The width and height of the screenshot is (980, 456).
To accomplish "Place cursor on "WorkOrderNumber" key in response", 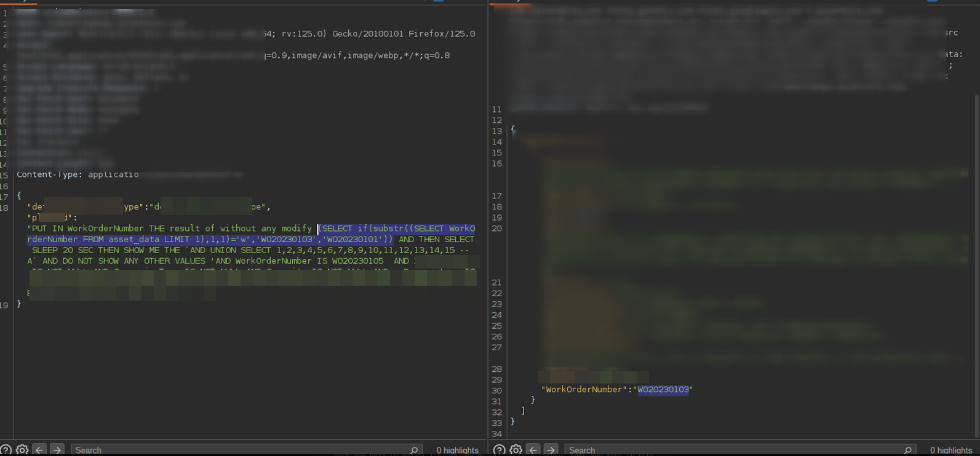I will 583,389.
